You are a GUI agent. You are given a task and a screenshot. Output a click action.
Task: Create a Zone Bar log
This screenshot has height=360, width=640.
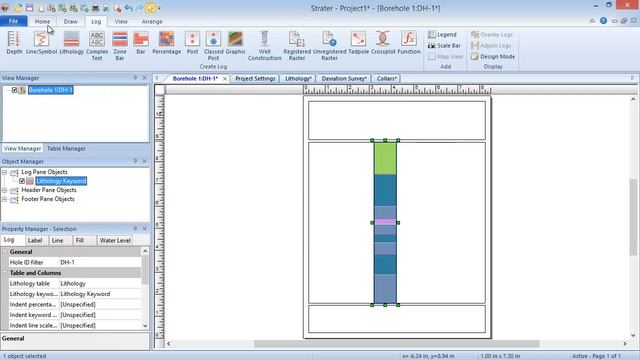tap(120, 46)
